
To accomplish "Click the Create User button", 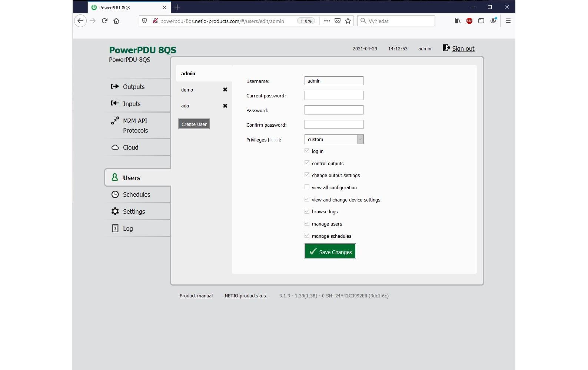I will click(x=194, y=124).
